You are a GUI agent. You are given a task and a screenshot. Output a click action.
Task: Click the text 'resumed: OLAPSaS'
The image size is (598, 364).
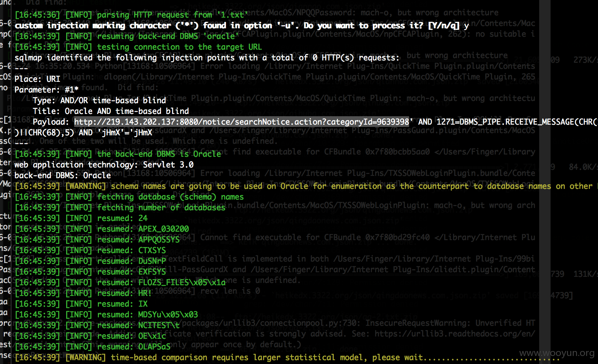point(134,346)
